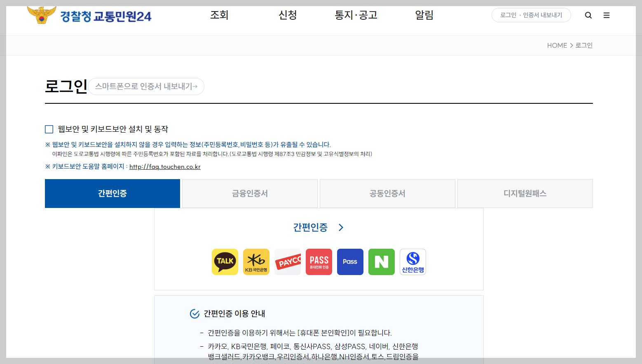Choose the Samsung Pass authentication icon
642x364 pixels.
coord(350,261)
